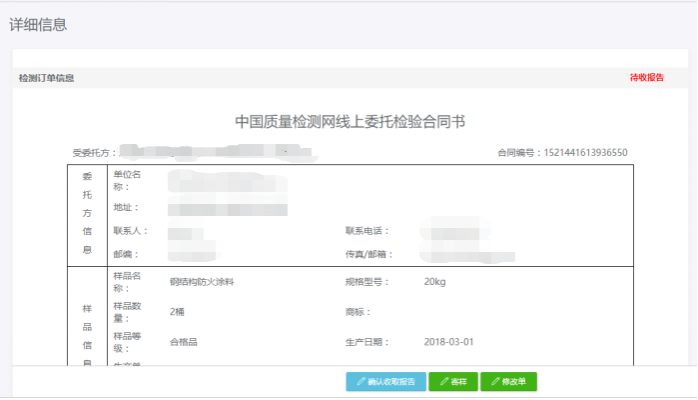Image resolution: width=698 pixels, height=400 pixels.
Task: Click the 单位名称 field label
Action: point(127,181)
